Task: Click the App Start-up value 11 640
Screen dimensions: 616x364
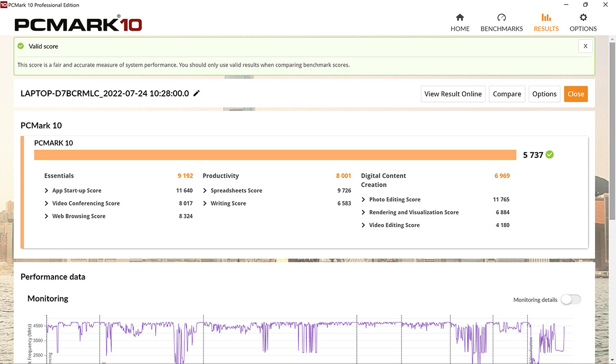Action: pos(184,191)
